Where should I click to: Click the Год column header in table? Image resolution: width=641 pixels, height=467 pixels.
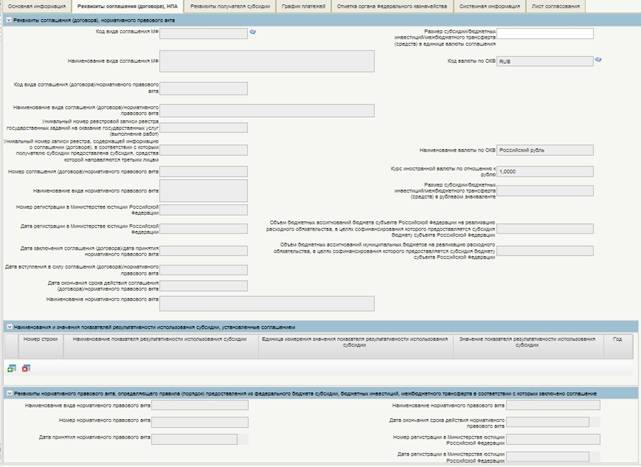tap(617, 340)
